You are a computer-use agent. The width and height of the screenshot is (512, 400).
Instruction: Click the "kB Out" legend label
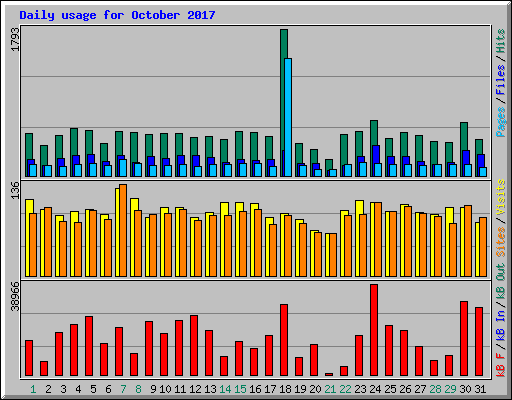(x=500, y=282)
